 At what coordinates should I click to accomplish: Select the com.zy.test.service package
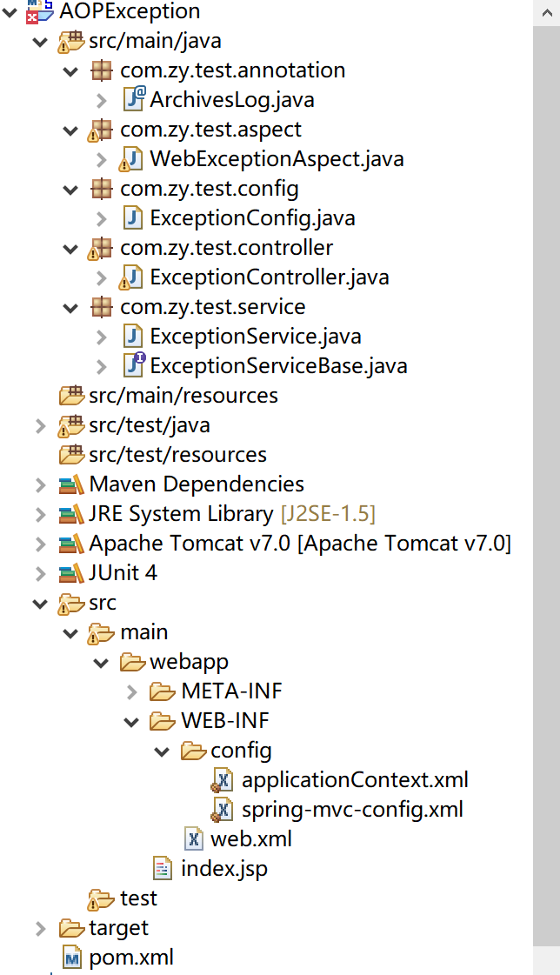coord(212,306)
